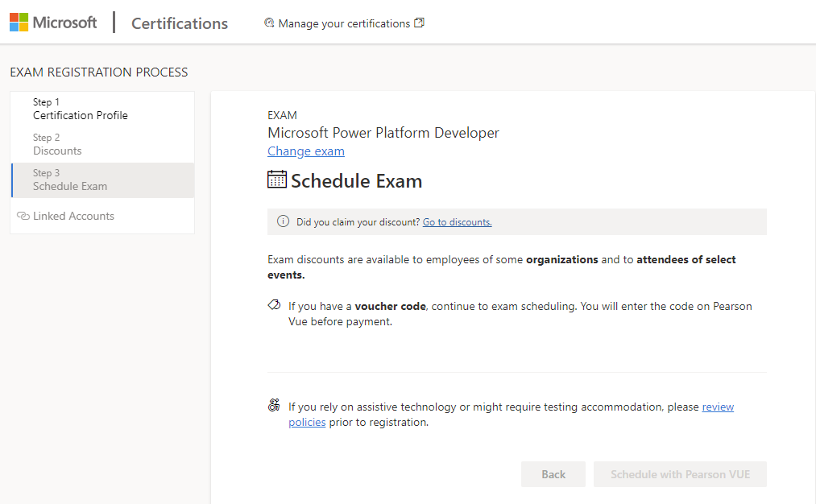Image resolution: width=816 pixels, height=504 pixels.
Task: Click the Microsoft logo
Action: [x=53, y=23]
